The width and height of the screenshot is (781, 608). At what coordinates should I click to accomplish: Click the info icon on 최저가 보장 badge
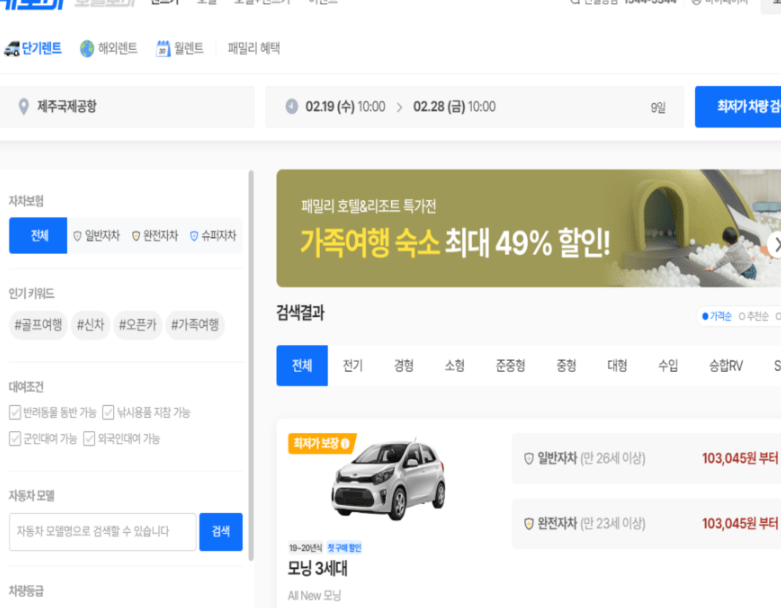tap(345, 443)
